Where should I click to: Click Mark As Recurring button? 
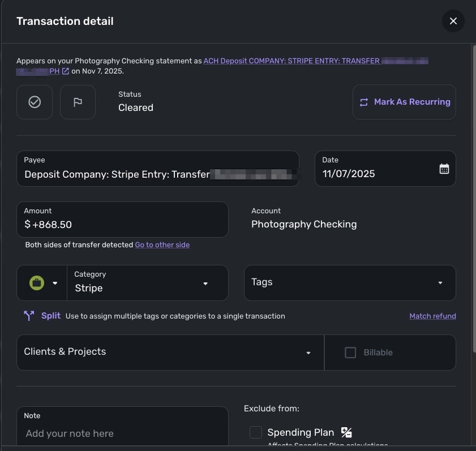(x=404, y=102)
